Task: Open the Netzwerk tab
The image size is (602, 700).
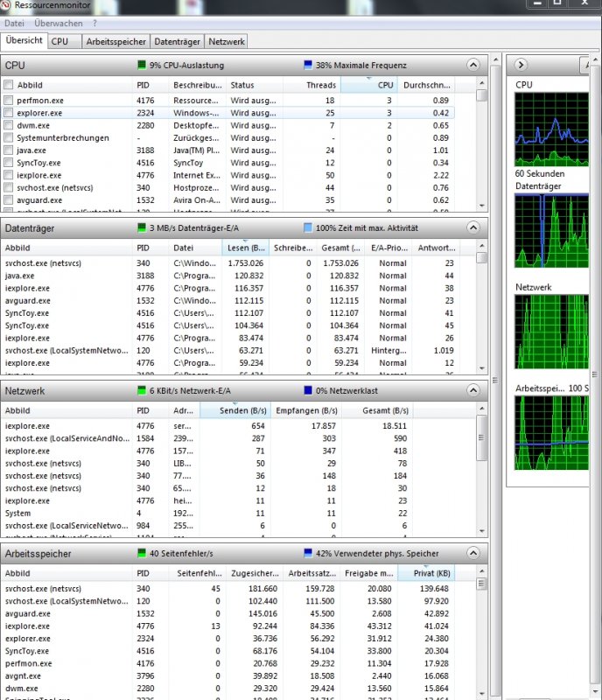Action: coord(227,41)
